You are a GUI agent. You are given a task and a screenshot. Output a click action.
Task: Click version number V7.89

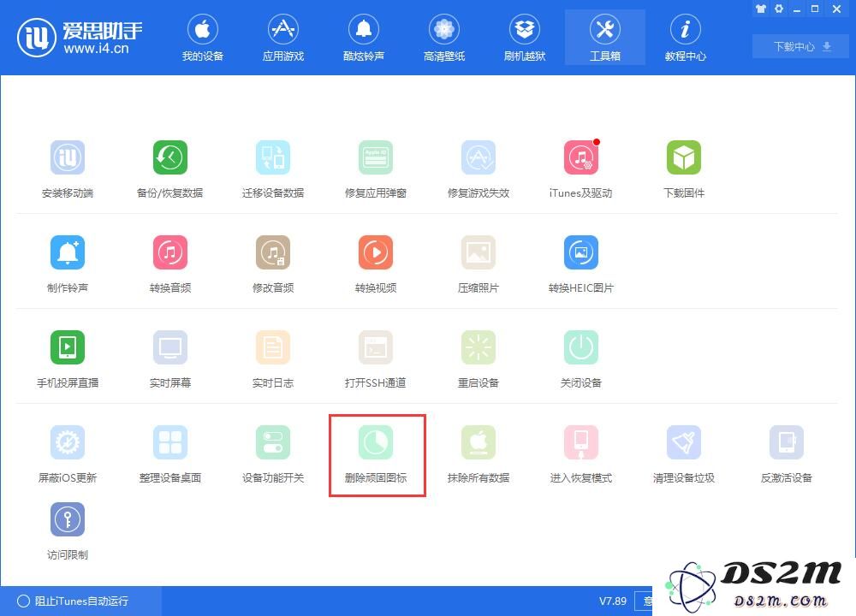(613, 601)
